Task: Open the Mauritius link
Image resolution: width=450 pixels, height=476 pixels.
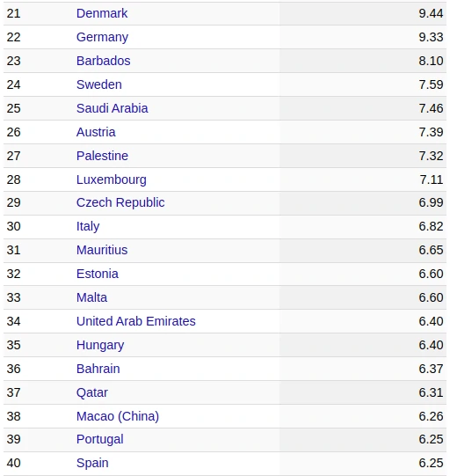Action: pyautogui.click(x=102, y=250)
